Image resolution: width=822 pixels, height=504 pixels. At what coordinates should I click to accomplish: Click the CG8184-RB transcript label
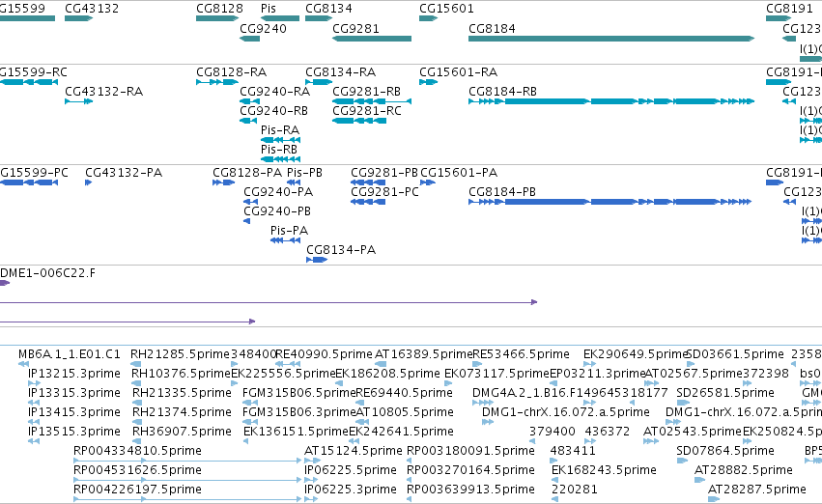(502, 91)
